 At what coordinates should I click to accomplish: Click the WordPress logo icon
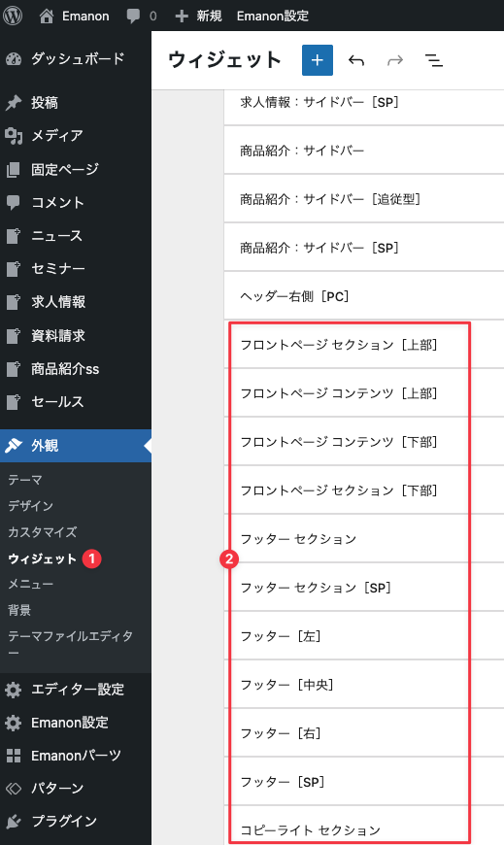pyautogui.click(x=13, y=16)
